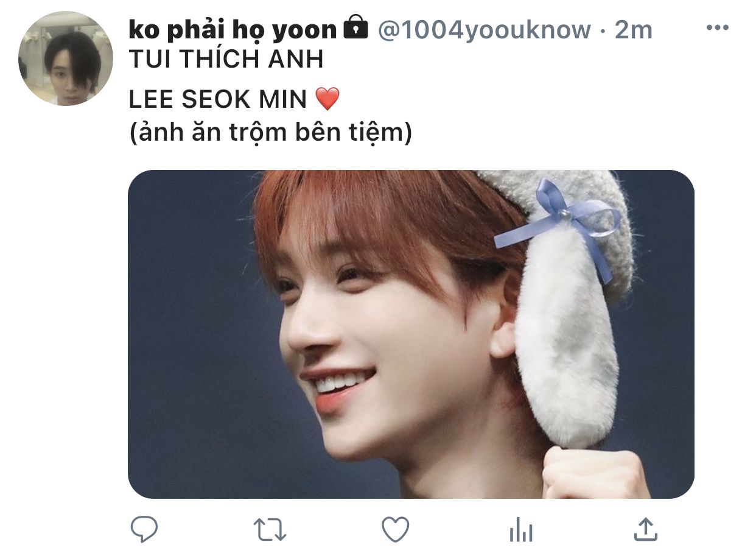Open the three-dot more options menu
The height and width of the screenshot is (553, 756).
(717, 28)
